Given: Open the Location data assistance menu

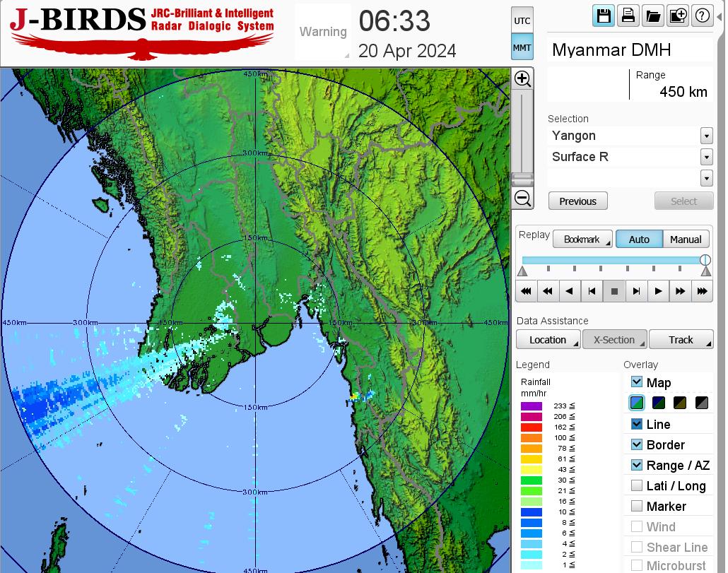Looking at the screenshot, I should pos(548,340).
